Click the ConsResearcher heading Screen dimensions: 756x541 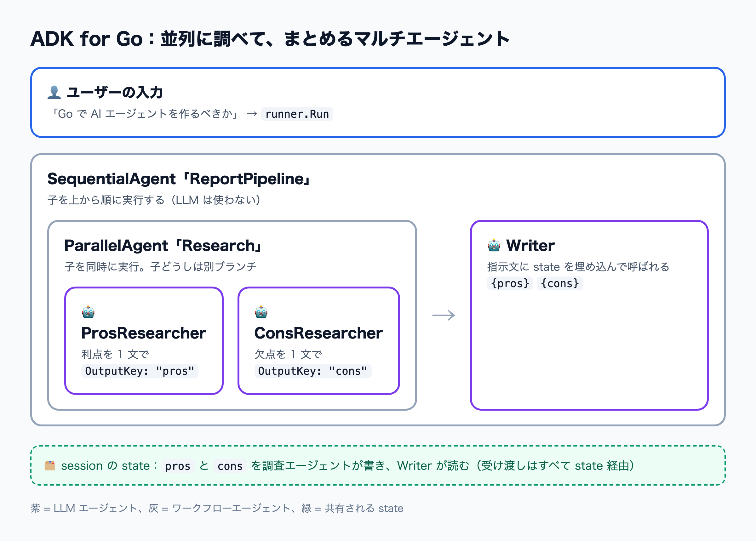click(x=318, y=333)
